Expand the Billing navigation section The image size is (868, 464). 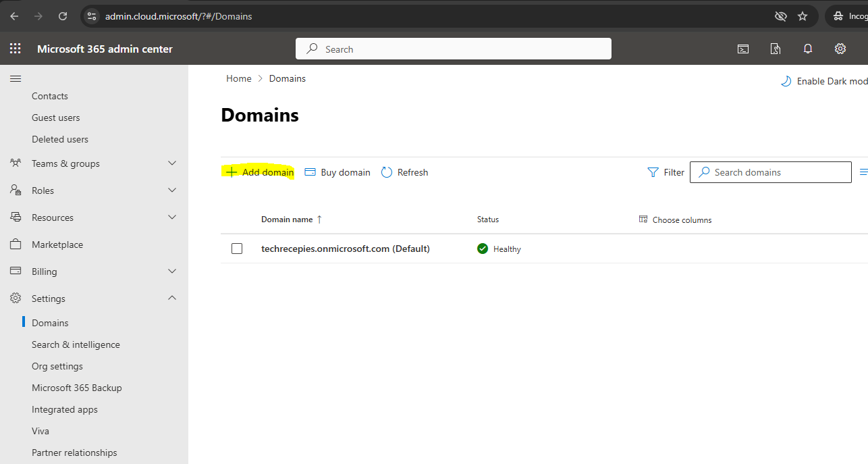click(x=172, y=272)
